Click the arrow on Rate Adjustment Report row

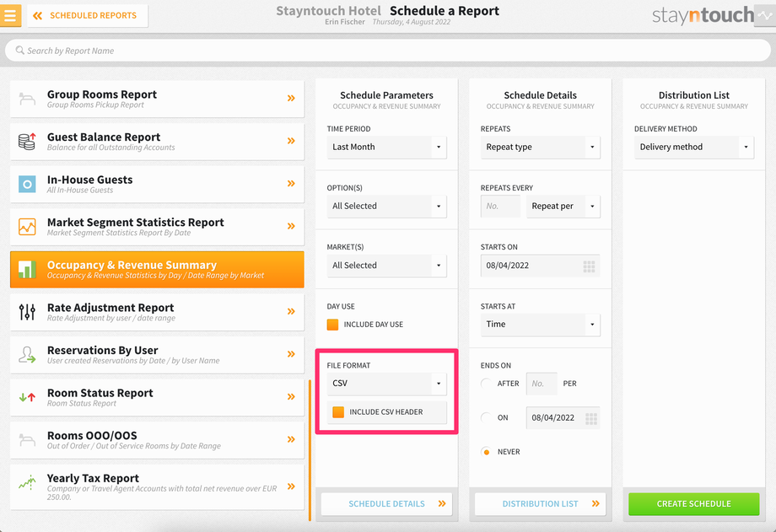292,311
